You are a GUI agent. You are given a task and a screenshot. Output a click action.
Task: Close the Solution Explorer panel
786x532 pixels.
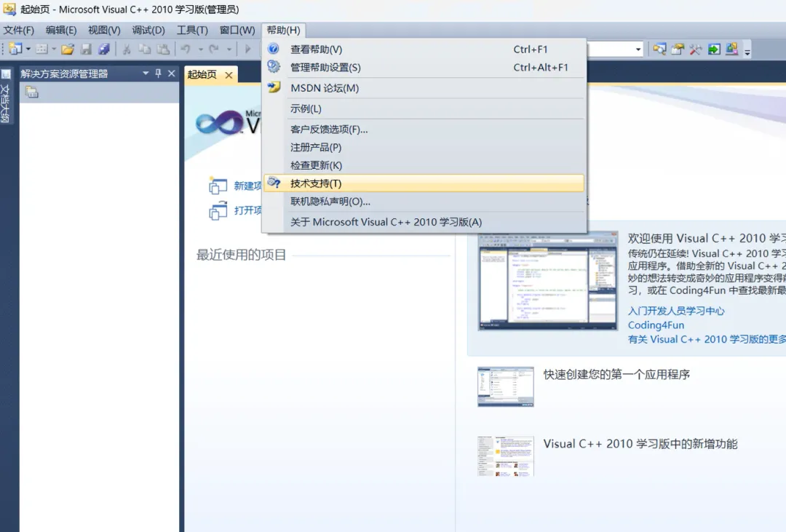(172, 74)
